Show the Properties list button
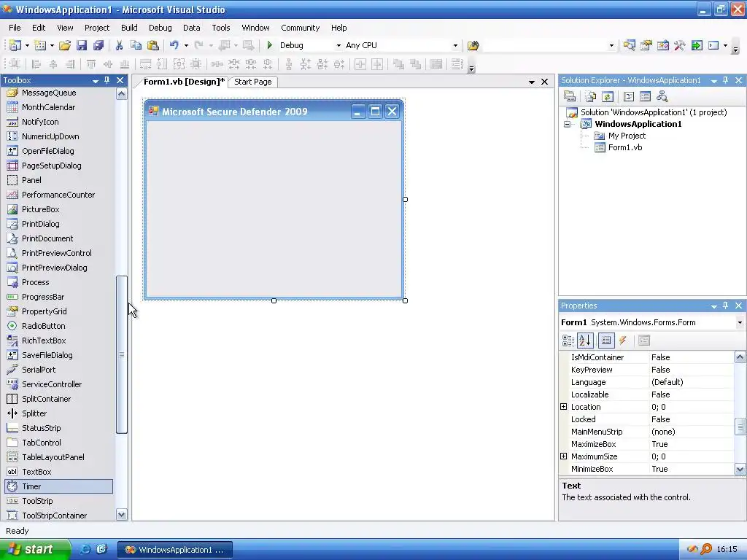 606,341
